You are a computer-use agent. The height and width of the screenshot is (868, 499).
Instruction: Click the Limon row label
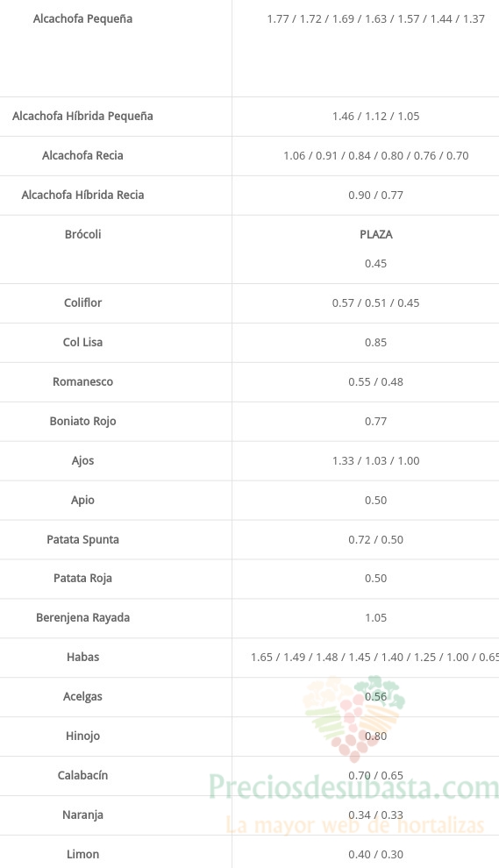82,854
